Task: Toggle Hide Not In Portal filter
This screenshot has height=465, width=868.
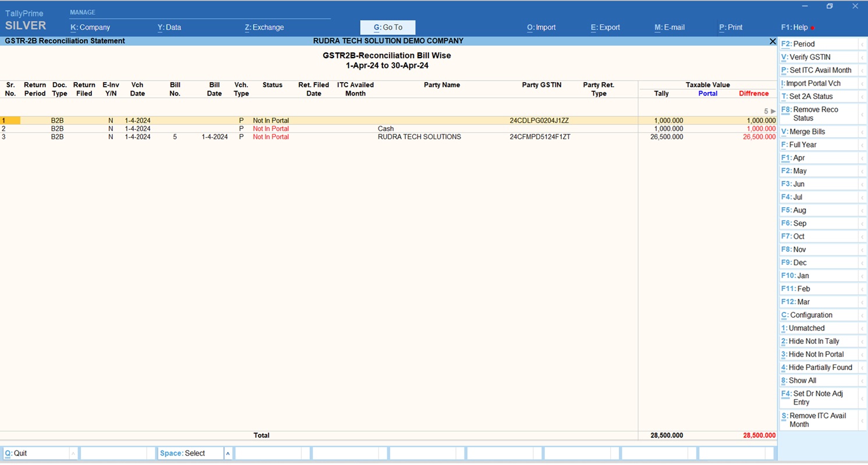Action: (816, 354)
